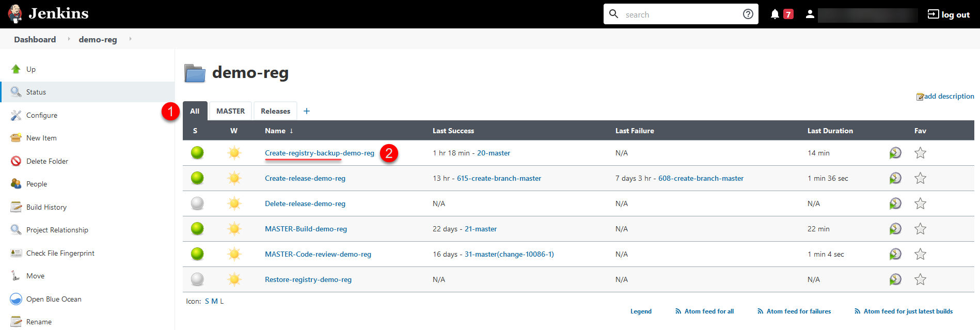
Task: Expand the demo-reg breadcrumb menu arrow
Action: pyautogui.click(x=130, y=39)
